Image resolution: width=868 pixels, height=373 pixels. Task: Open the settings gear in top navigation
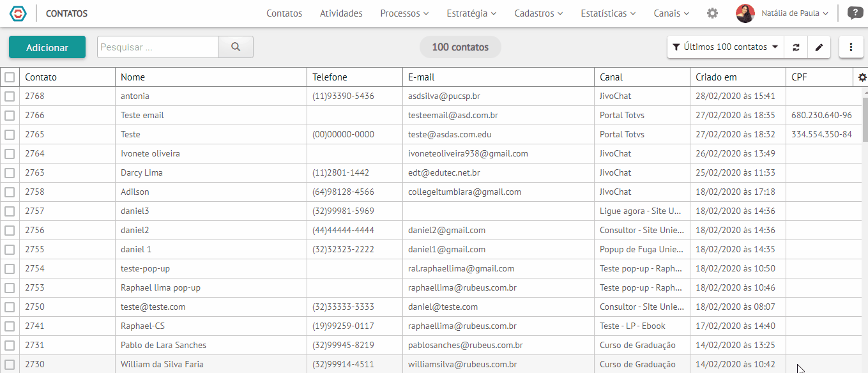pyautogui.click(x=712, y=13)
